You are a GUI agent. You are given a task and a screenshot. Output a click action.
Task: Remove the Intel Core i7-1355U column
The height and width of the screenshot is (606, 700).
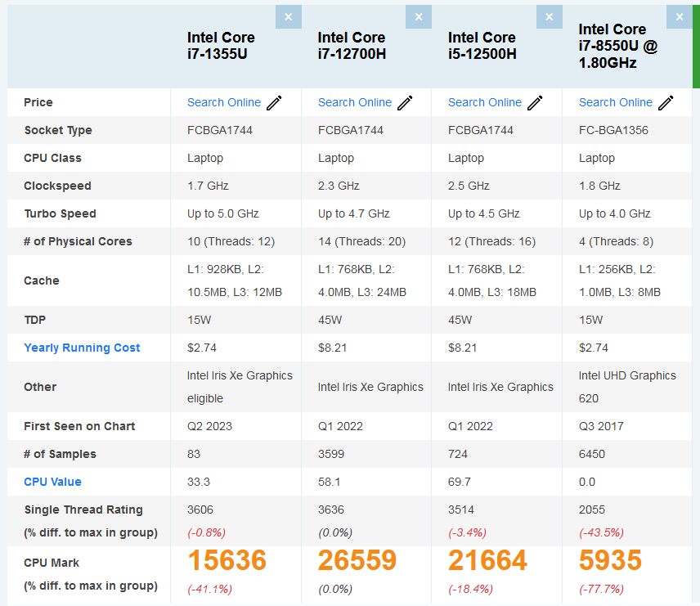tap(288, 16)
